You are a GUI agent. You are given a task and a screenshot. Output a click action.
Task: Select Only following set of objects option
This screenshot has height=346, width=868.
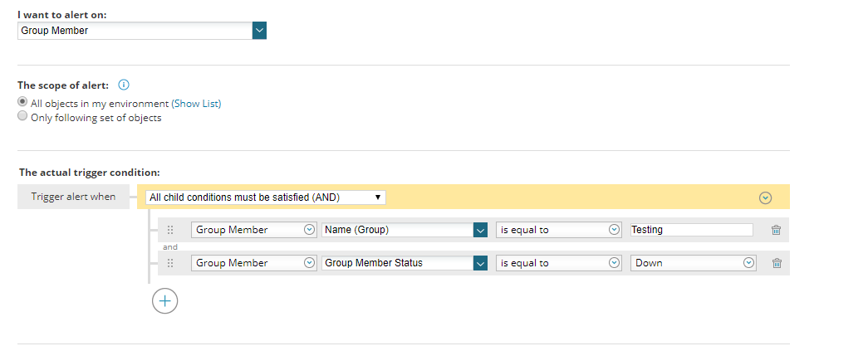pos(22,117)
